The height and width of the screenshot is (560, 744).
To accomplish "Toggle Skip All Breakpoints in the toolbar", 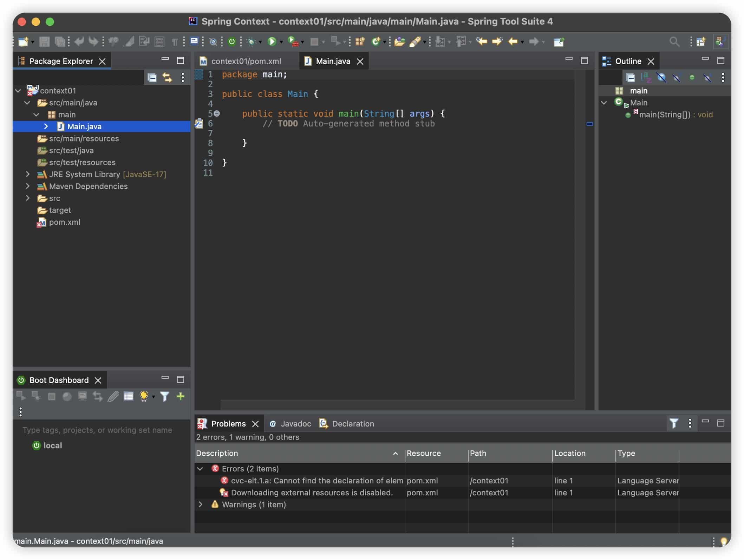I will (213, 42).
